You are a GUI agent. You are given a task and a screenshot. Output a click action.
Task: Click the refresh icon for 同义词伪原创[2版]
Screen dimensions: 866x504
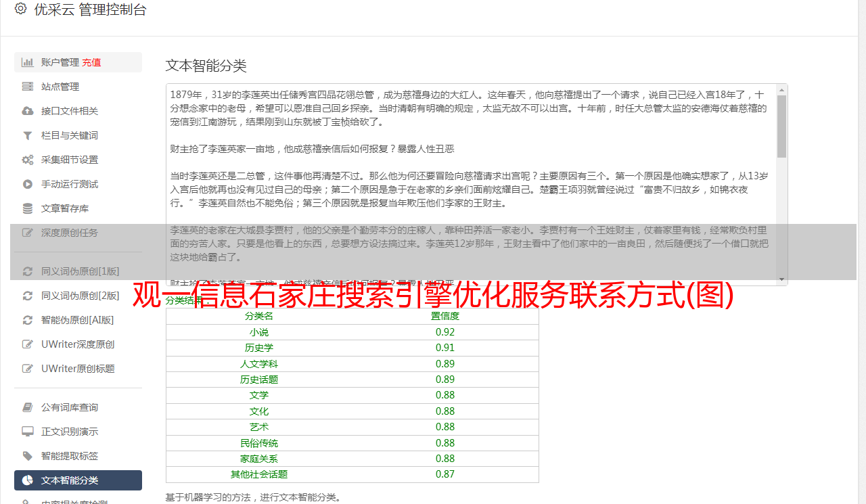[x=28, y=296]
